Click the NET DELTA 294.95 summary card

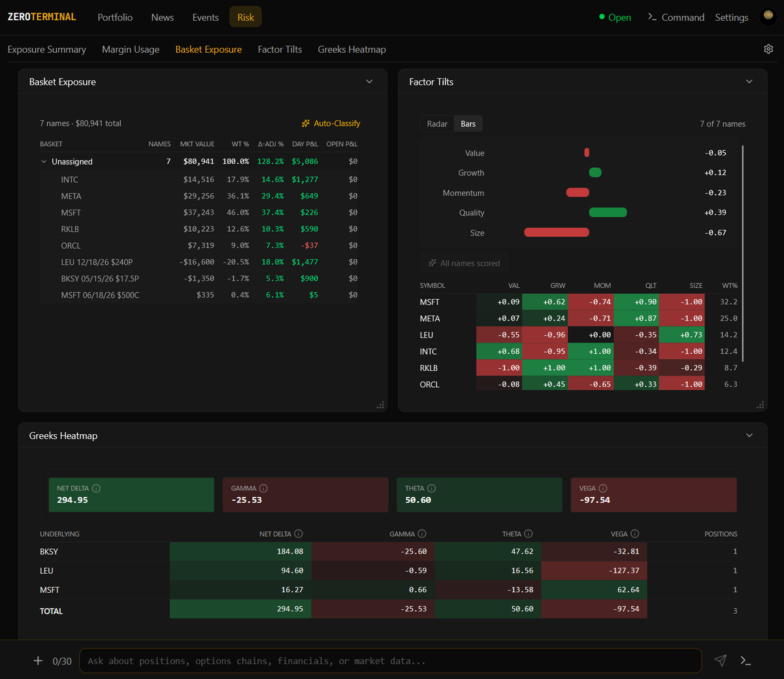tap(131, 495)
